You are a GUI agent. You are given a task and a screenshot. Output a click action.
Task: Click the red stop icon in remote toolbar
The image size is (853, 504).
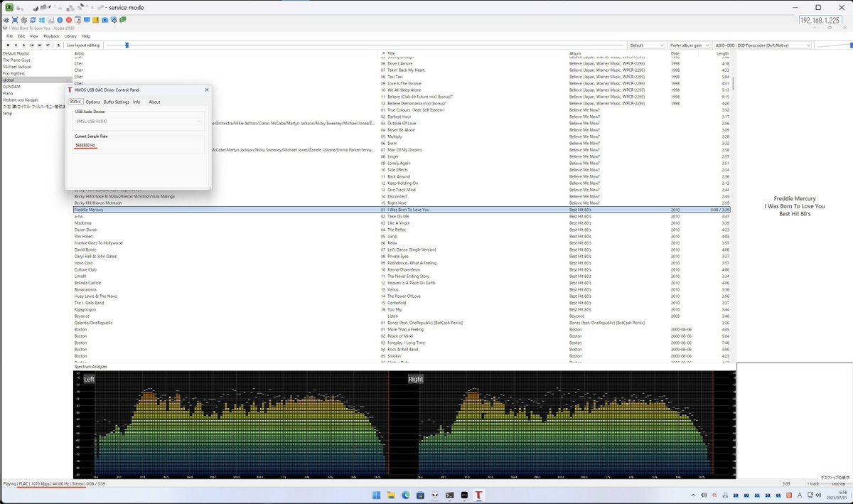pos(68,20)
